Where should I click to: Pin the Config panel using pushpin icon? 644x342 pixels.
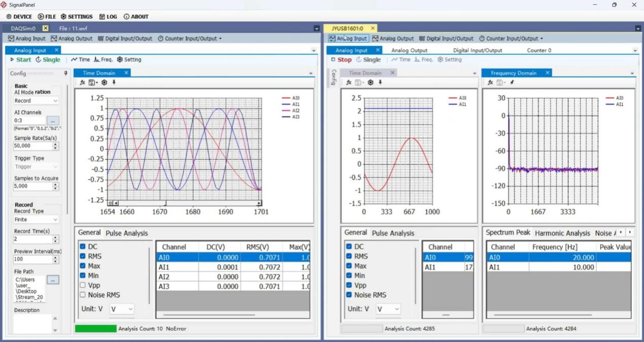pos(65,74)
